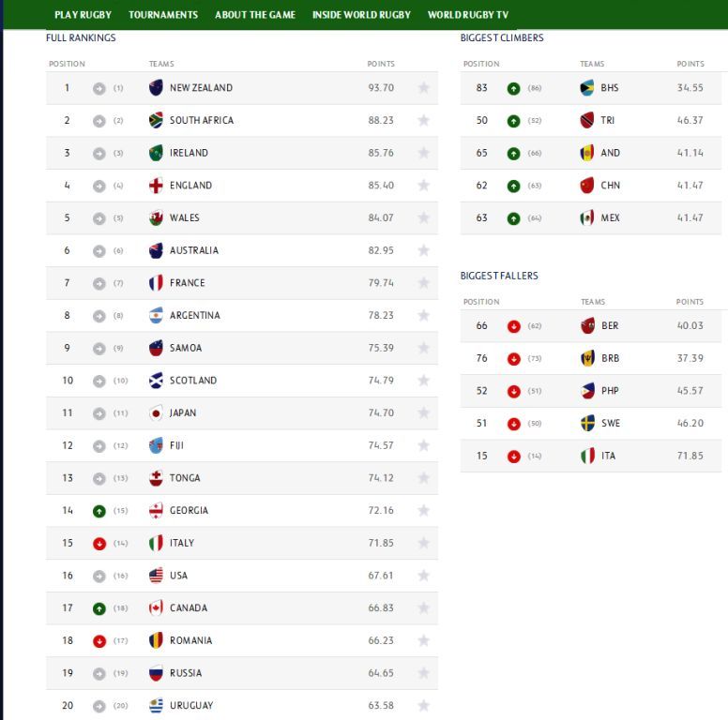Image resolution: width=728 pixels, height=720 pixels.
Task: Click the MEX row in Biggest Climbers
Action: (591, 218)
